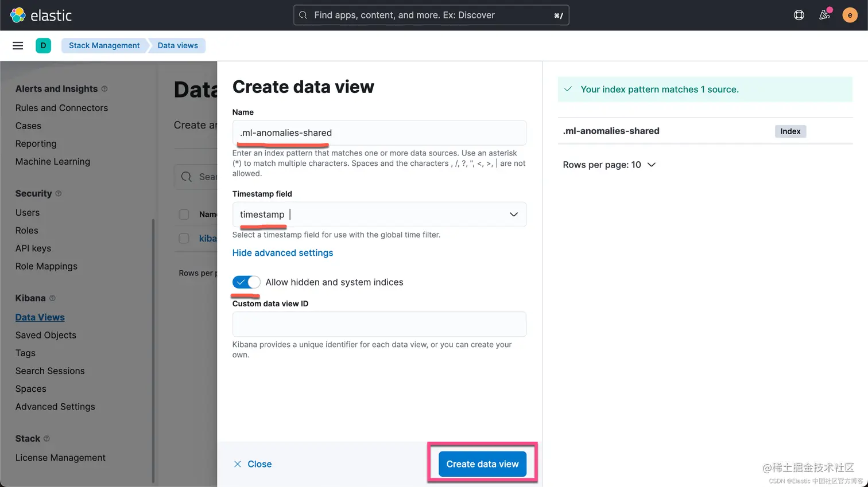
Task: Go to Data views breadcrumb
Action: pyautogui.click(x=177, y=45)
